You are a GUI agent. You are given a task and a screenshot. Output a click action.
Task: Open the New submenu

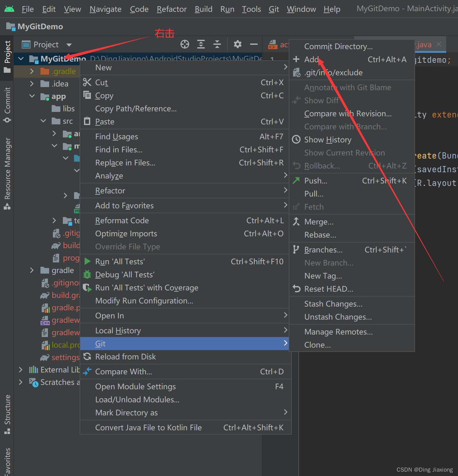coord(185,67)
